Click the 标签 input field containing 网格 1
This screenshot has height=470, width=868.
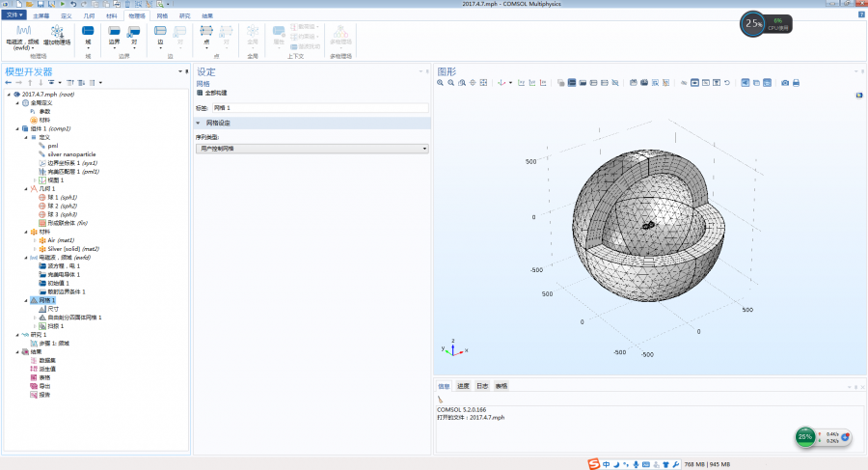pyautogui.click(x=318, y=107)
